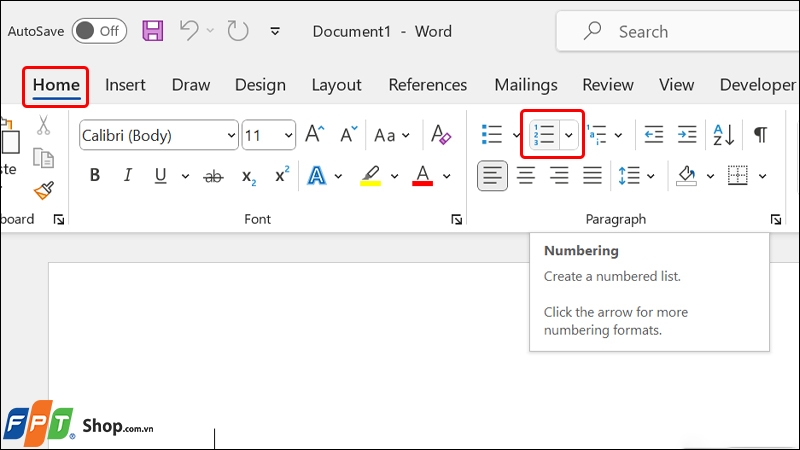Open the Review tab
Screen dimensions: 800x450
point(608,85)
